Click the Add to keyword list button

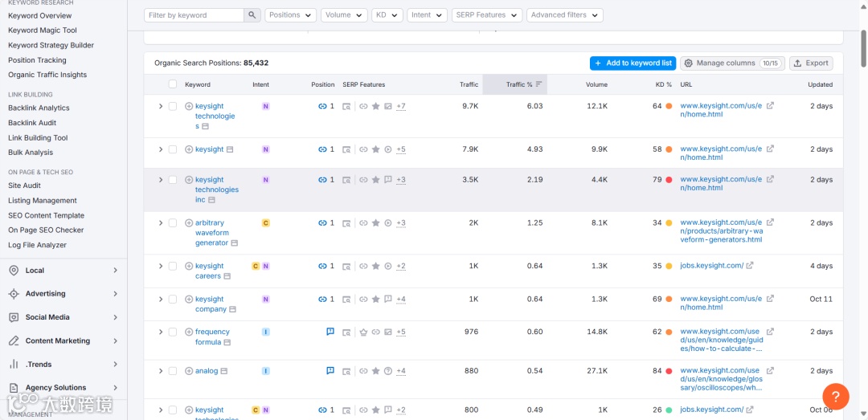pyautogui.click(x=633, y=63)
